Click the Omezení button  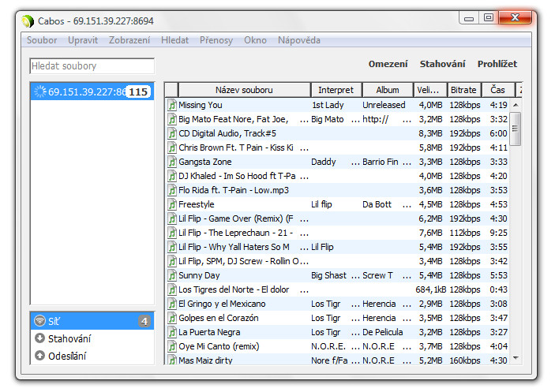coord(388,64)
